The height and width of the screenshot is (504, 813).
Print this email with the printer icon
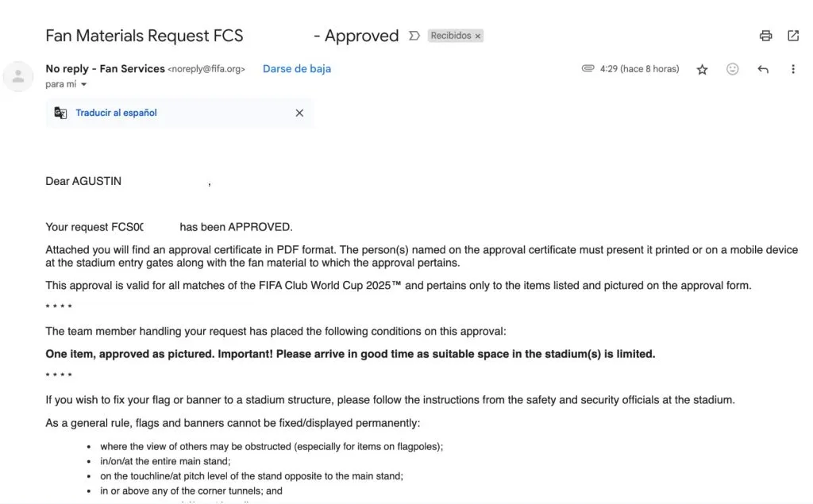765,36
